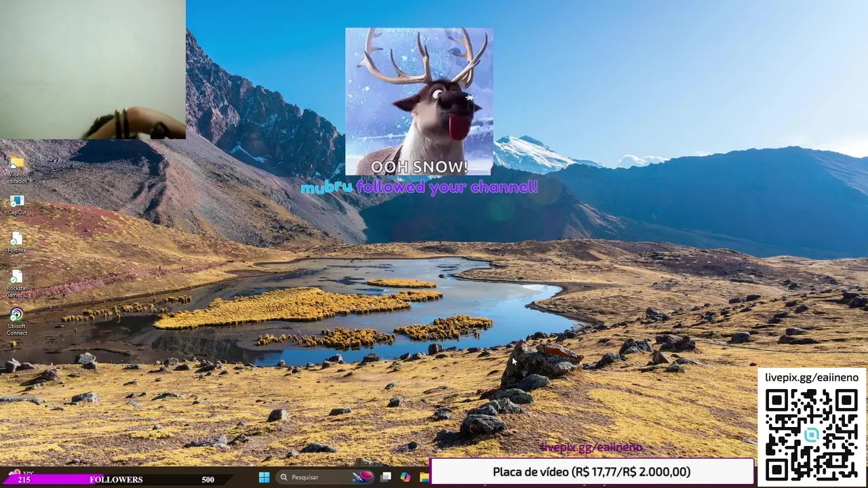Viewport: 868px width, 488px height.
Task: Open the Copilot taskbar icon
Action: pos(406,477)
